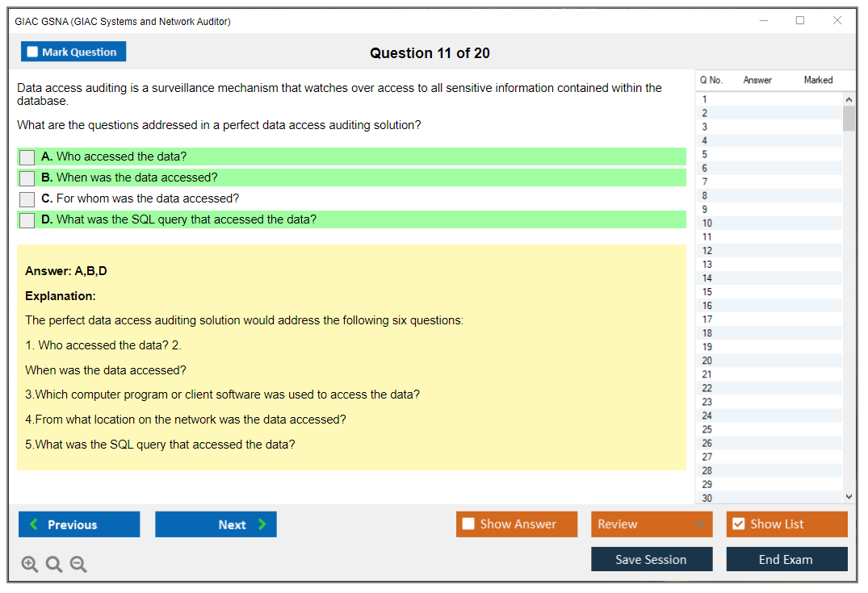Click the zoom out magnifier icon
The width and height of the screenshot is (868, 593).
[78, 565]
